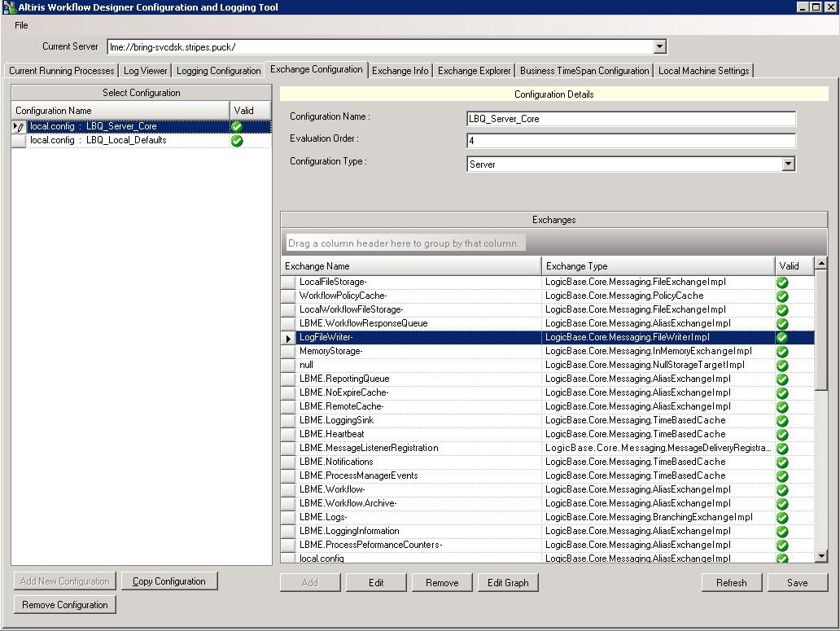The image size is (840, 631).
Task: Click the valid checkmark icon for LBQ_Server_Core
Action: tap(237, 126)
